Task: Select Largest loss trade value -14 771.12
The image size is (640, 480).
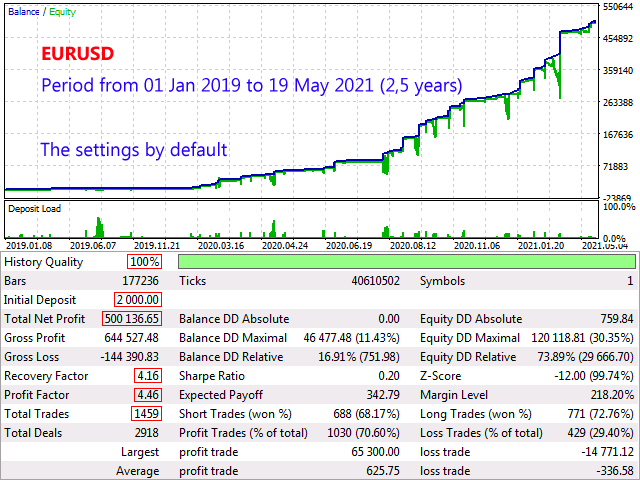Action: 607,452
